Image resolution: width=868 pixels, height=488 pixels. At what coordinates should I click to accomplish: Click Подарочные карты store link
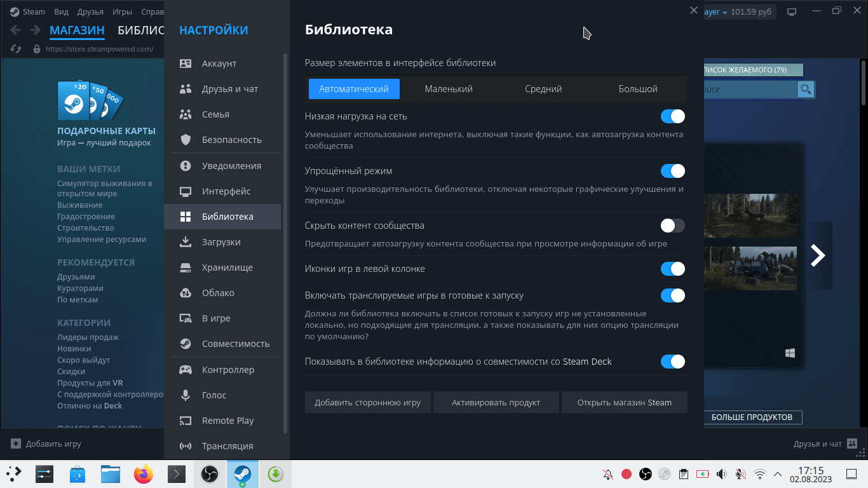pos(106,131)
